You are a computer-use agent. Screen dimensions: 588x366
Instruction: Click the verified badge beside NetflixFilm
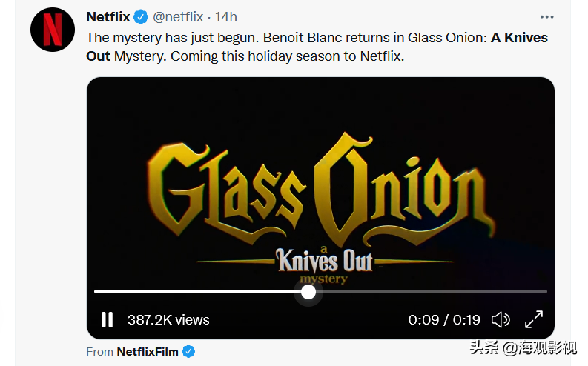pos(189,352)
